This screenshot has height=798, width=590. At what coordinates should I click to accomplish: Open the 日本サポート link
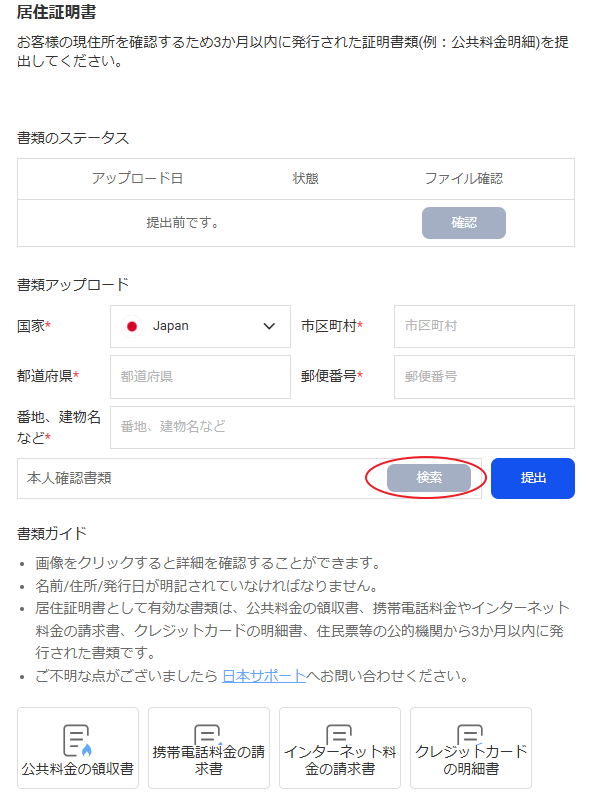(x=264, y=676)
